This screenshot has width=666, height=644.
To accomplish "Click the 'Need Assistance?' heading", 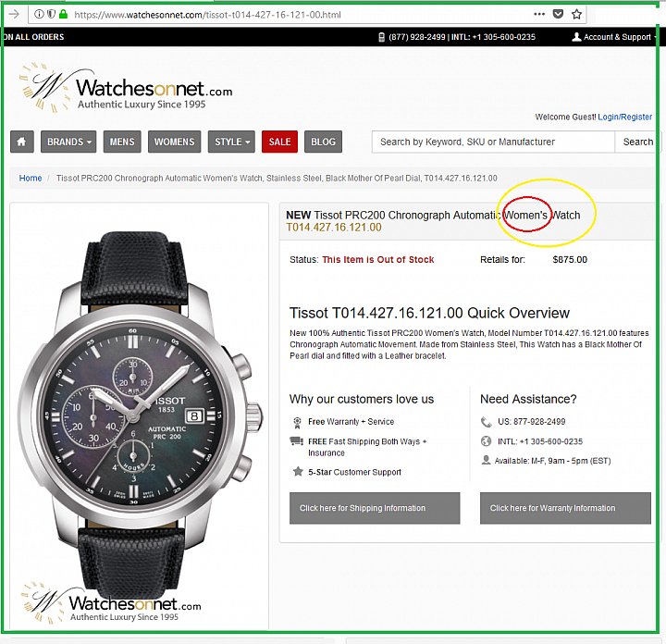I will pos(528,400).
